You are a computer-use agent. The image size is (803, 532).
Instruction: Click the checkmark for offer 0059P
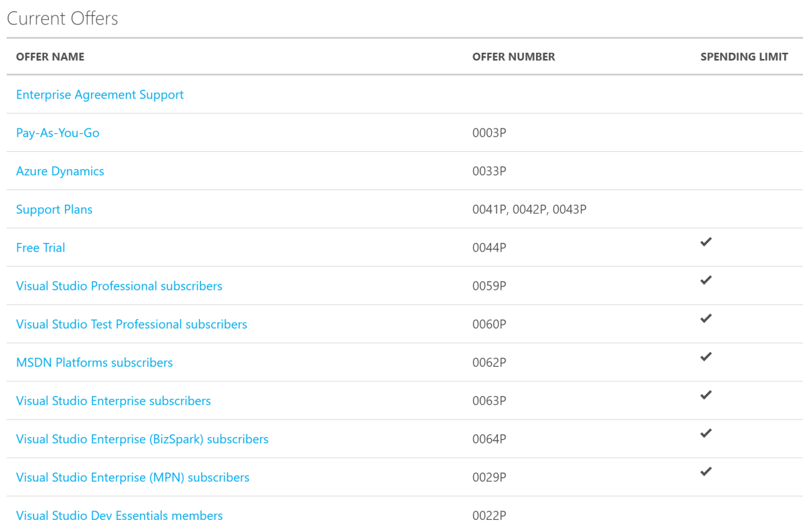[705, 280]
